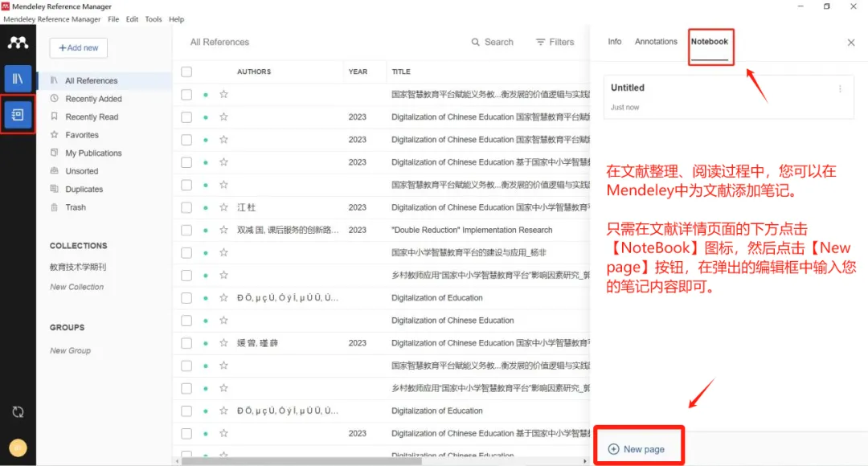
Task: Open the File menu
Action: pos(113,19)
